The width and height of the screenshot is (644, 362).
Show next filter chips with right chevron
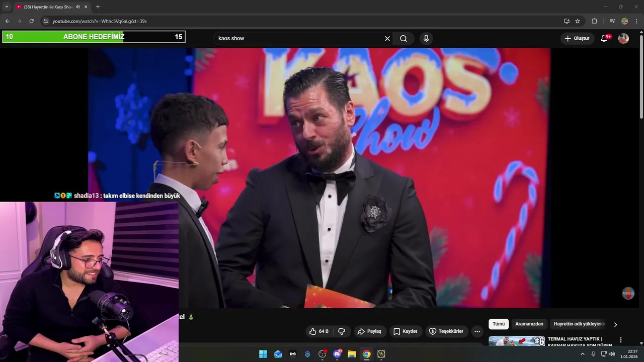click(615, 324)
